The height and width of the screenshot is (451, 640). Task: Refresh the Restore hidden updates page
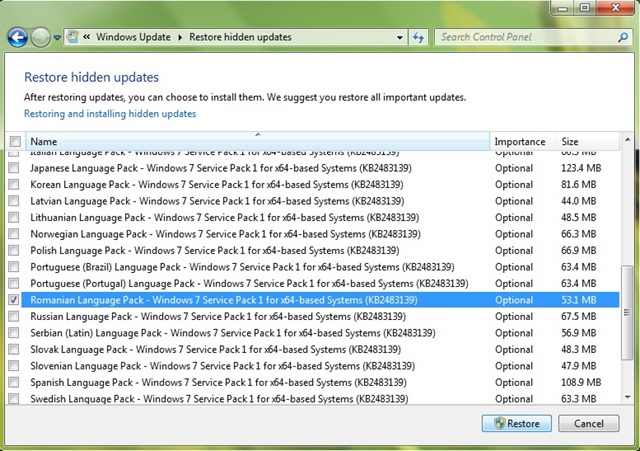pos(418,38)
